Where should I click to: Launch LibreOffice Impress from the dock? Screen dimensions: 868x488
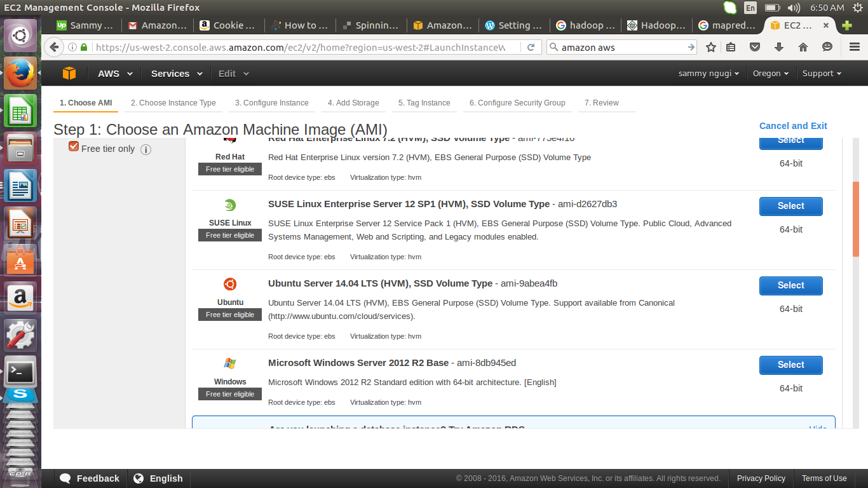(x=20, y=223)
